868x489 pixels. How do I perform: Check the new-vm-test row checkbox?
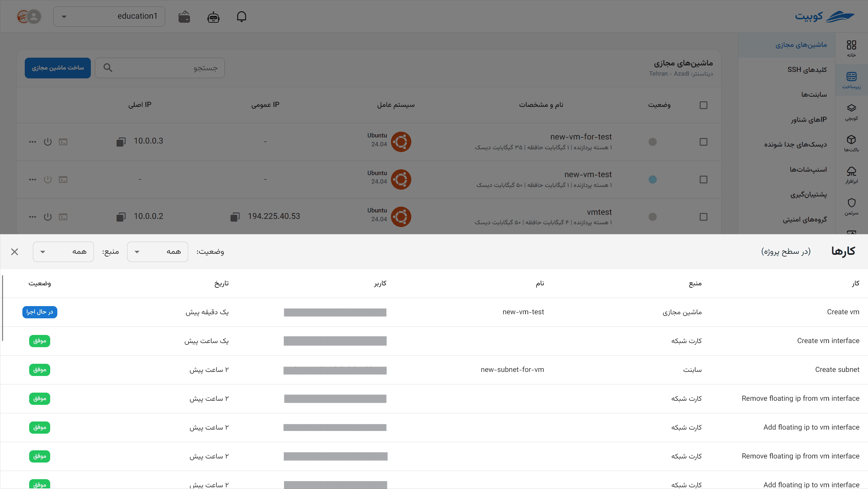(704, 179)
